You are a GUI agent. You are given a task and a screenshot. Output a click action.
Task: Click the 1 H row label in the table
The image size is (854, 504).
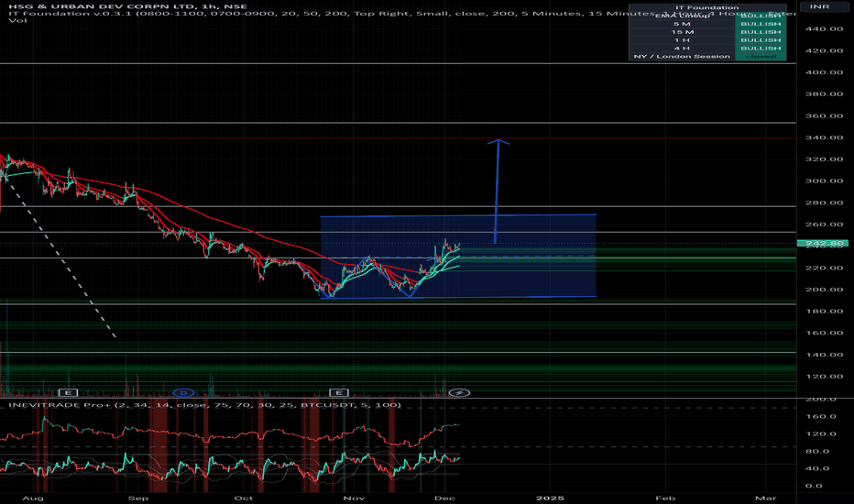(682, 40)
